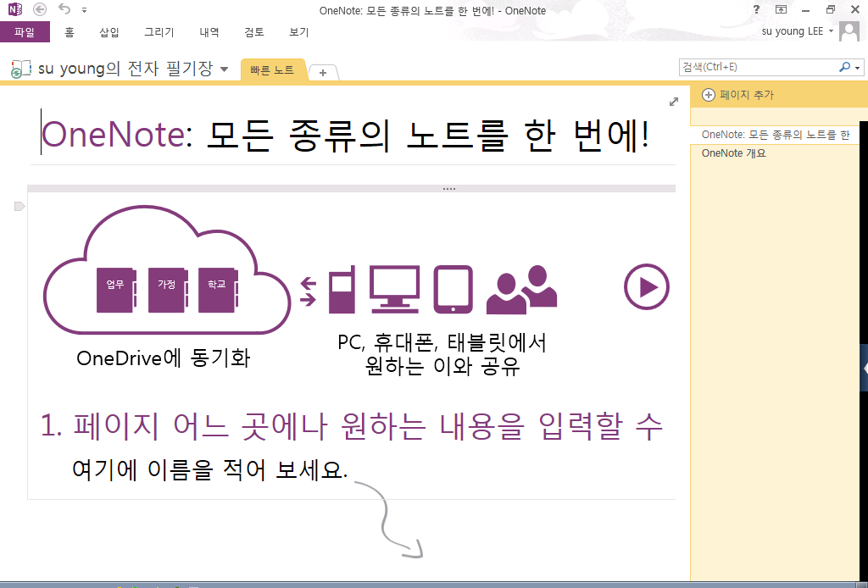Place cursor in the 'OneNote: 모든 종류의 노트를 한 번에!' title
The image size is (868, 588).
[345, 135]
